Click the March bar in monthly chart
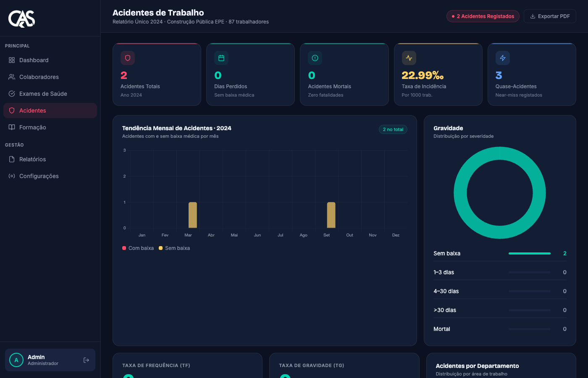 [x=193, y=215]
